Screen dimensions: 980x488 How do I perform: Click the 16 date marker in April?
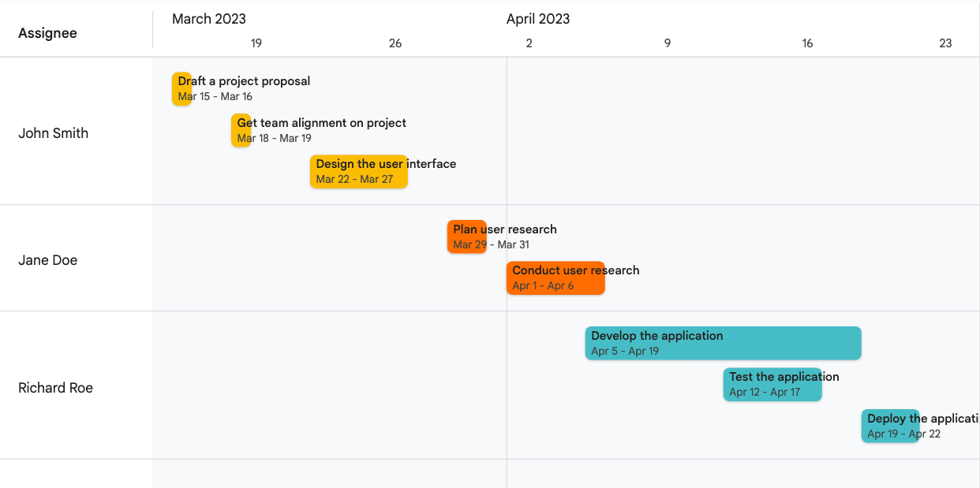[x=807, y=43]
